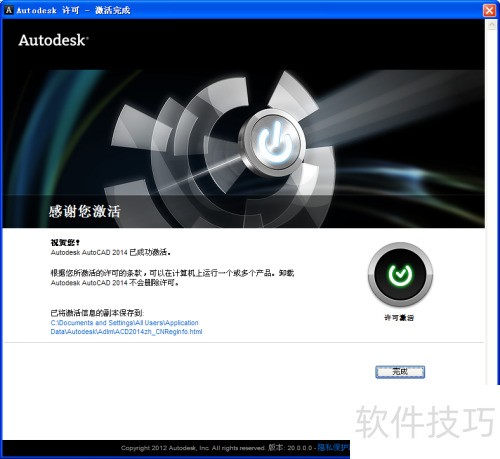Open the saved activation info file path link

click(126, 327)
